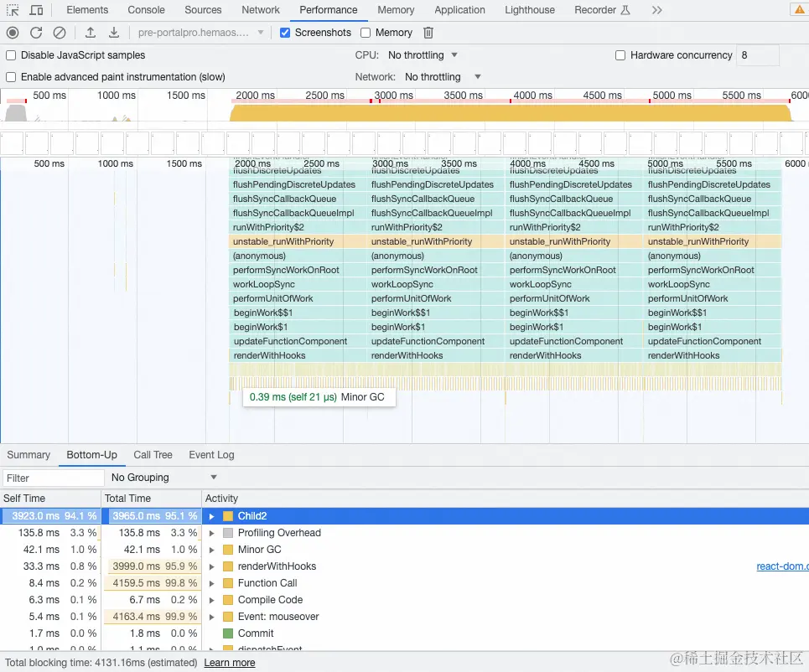Expand the Minor GC activity row

pos(211,550)
